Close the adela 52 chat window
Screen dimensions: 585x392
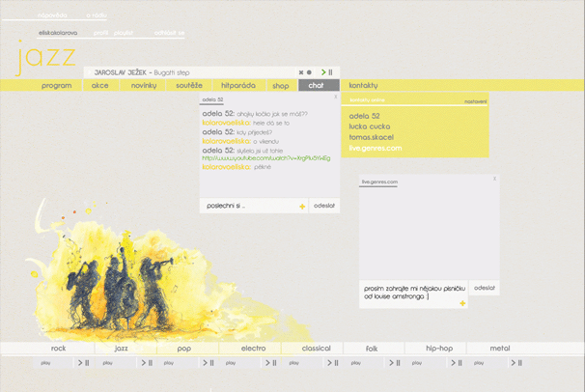coord(335,97)
